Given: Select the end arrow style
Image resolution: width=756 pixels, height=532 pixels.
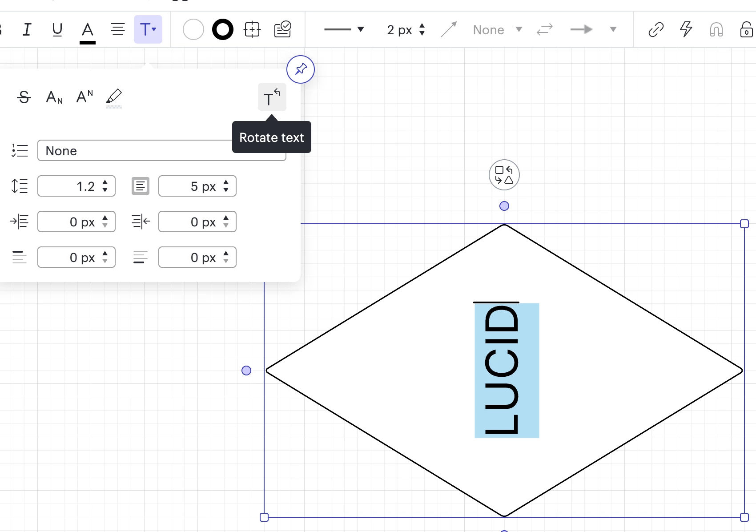Looking at the screenshot, I should coord(582,30).
